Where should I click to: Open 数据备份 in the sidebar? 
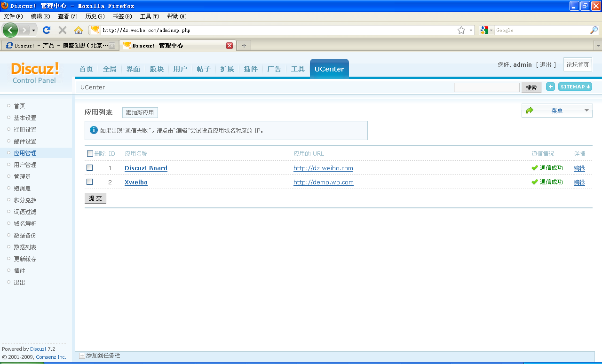point(25,236)
